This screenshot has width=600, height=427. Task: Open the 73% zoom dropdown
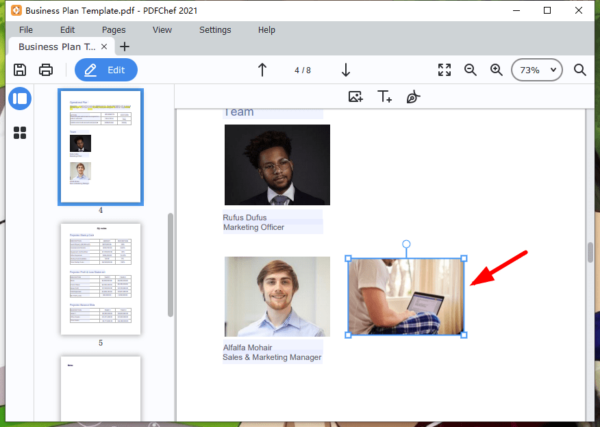click(x=537, y=70)
